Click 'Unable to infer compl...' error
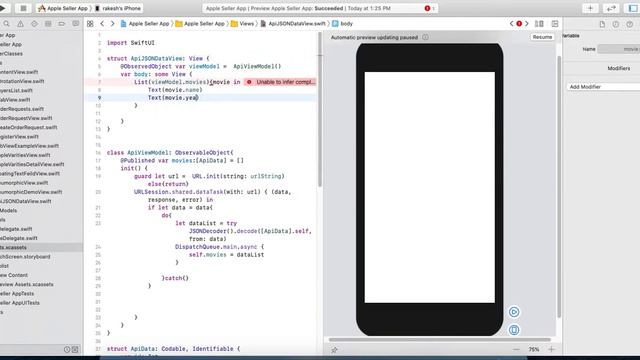Screen dimensions: 640x360 click(x=280, y=82)
